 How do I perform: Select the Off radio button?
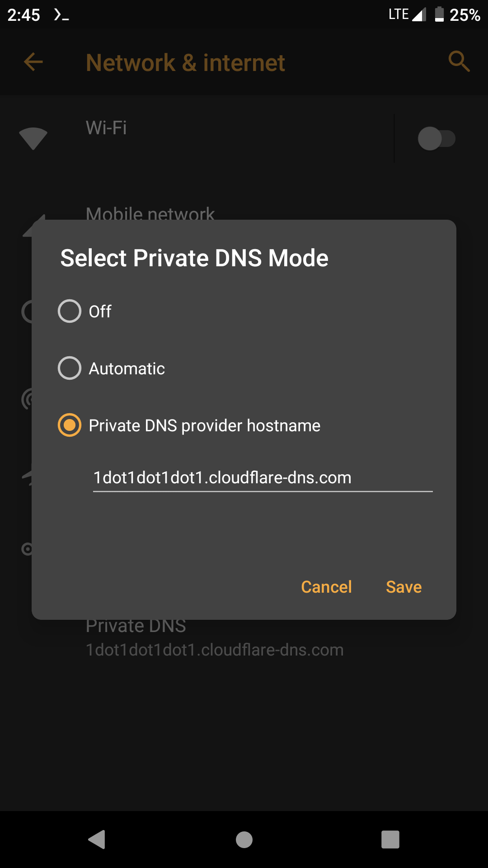click(x=70, y=311)
